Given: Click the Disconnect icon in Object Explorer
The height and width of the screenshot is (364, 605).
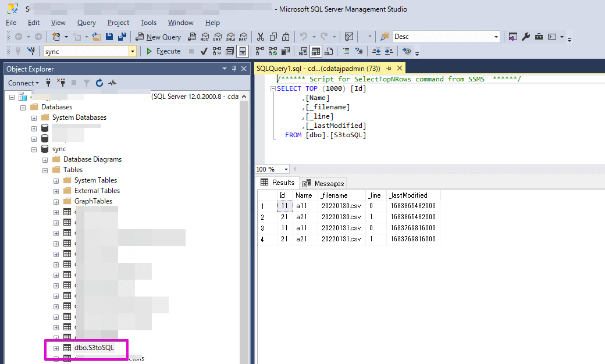Looking at the screenshot, I should click(61, 83).
